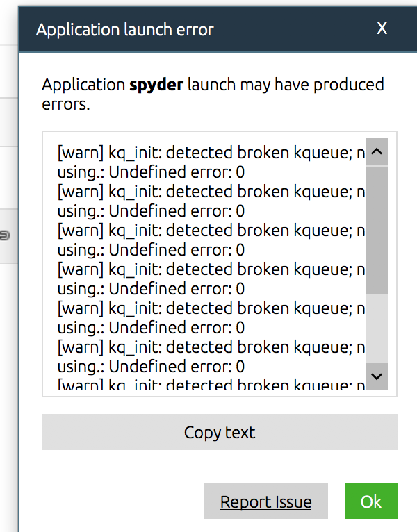Click the last partially visible warn line
The height and width of the screenshot is (532, 417).
tap(208, 384)
